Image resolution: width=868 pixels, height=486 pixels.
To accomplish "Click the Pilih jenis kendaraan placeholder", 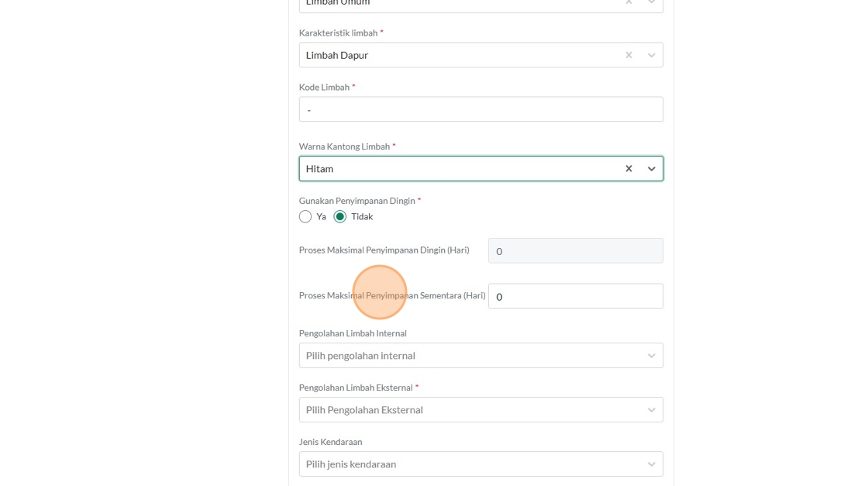I will pyautogui.click(x=351, y=464).
